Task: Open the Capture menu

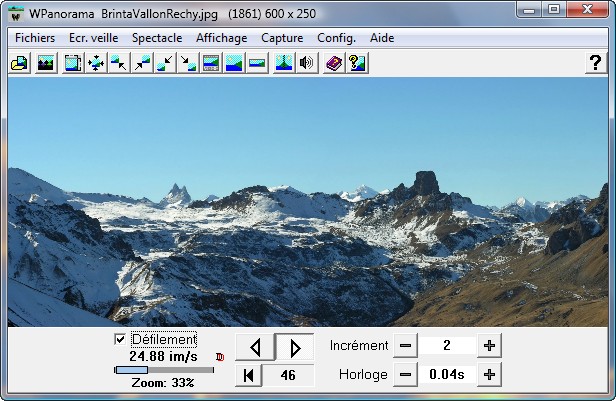Action: click(x=282, y=38)
